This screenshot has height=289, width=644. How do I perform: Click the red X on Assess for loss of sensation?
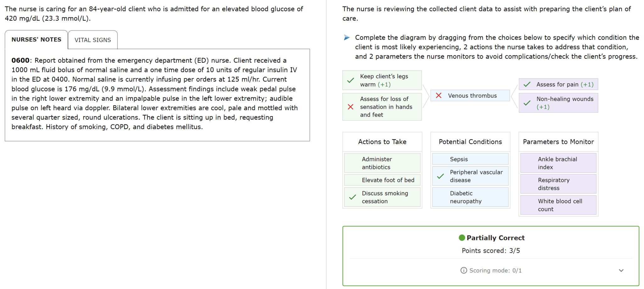(x=351, y=107)
